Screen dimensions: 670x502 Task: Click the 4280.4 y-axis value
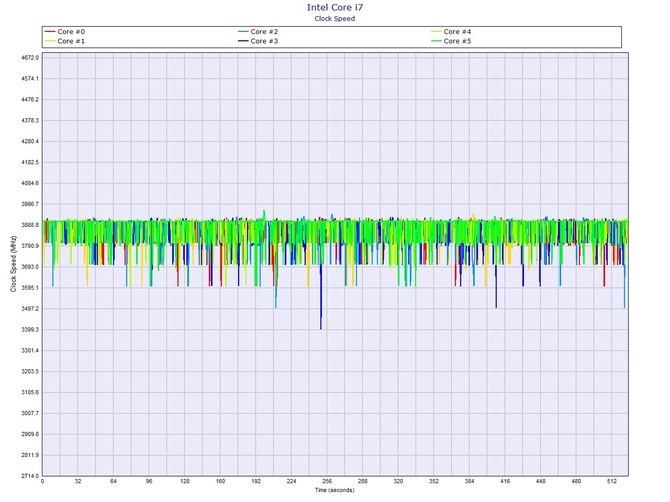tap(30, 141)
